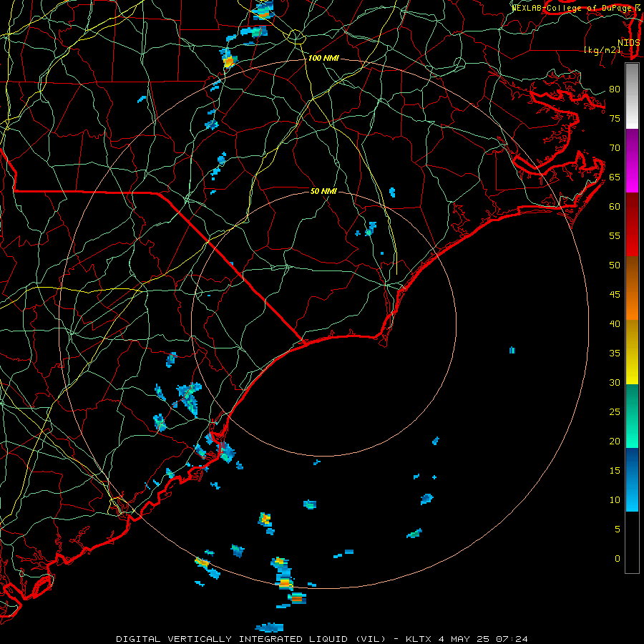Image resolution: width=644 pixels, height=644 pixels.
Task: Click the 80 value on the color scale
Action: [615, 89]
